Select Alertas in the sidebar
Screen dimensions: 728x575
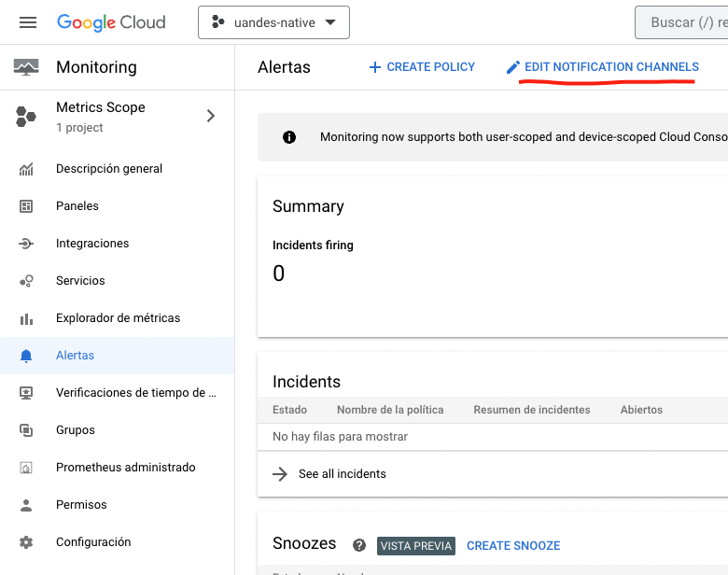pos(76,356)
